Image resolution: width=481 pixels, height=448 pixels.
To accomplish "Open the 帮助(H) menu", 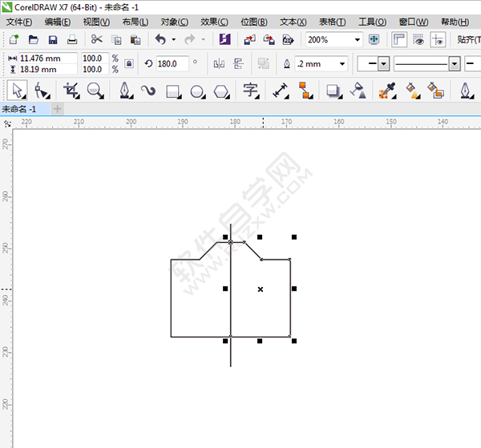I will click(455, 22).
